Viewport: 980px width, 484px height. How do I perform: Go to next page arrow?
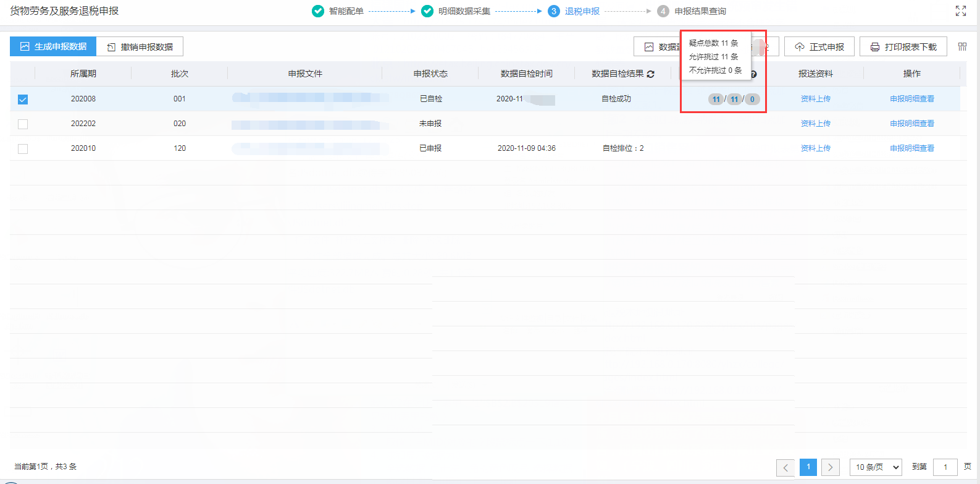coord(831,467)
